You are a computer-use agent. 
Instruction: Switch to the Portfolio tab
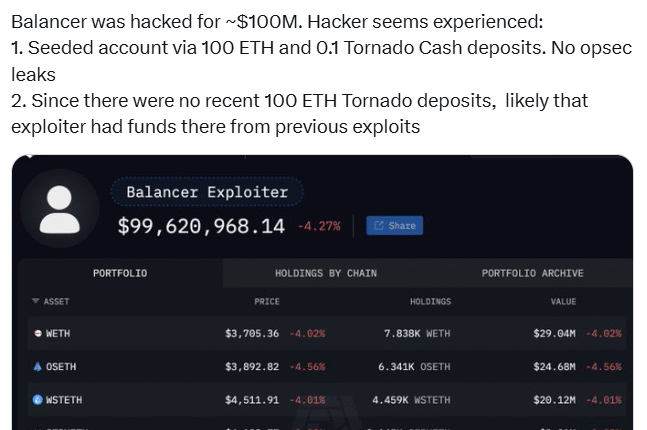[x=120, y=273]
